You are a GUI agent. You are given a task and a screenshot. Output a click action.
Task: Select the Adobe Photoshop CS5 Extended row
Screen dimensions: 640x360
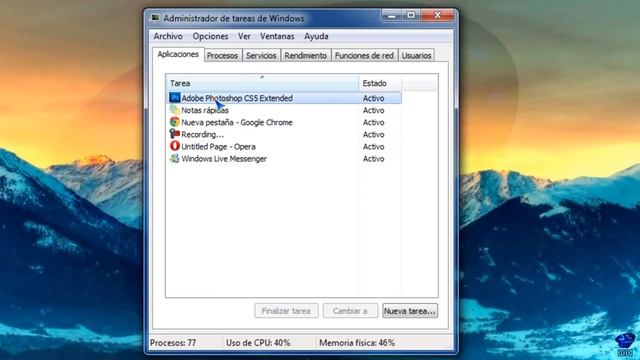click(x=284, y=98)
